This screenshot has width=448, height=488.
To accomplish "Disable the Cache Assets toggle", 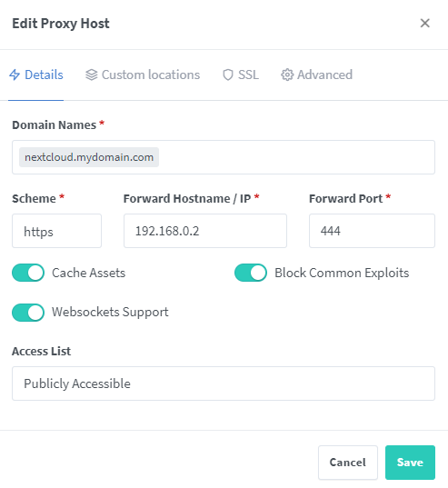I will pyautogui.click(x=28, y=273).
